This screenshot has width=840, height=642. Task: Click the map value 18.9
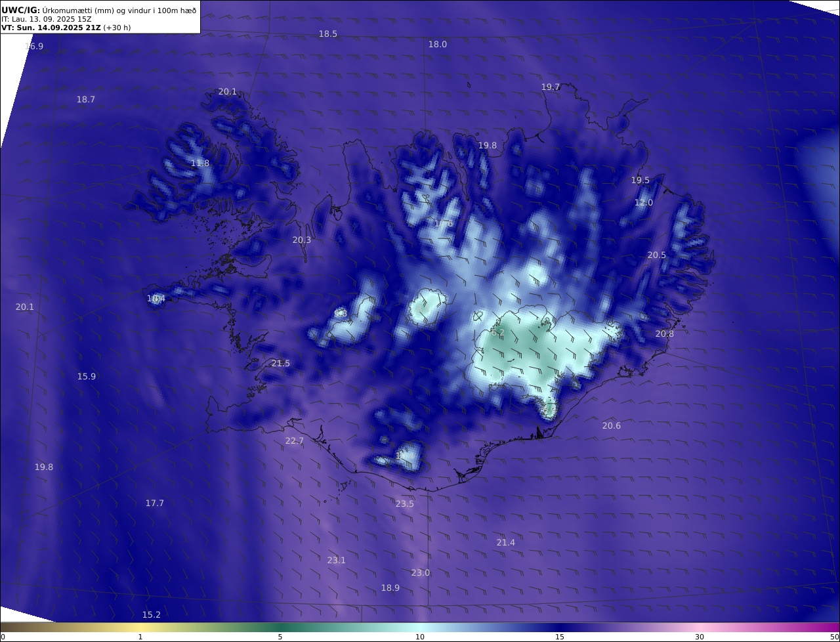(x=390, y=588)
